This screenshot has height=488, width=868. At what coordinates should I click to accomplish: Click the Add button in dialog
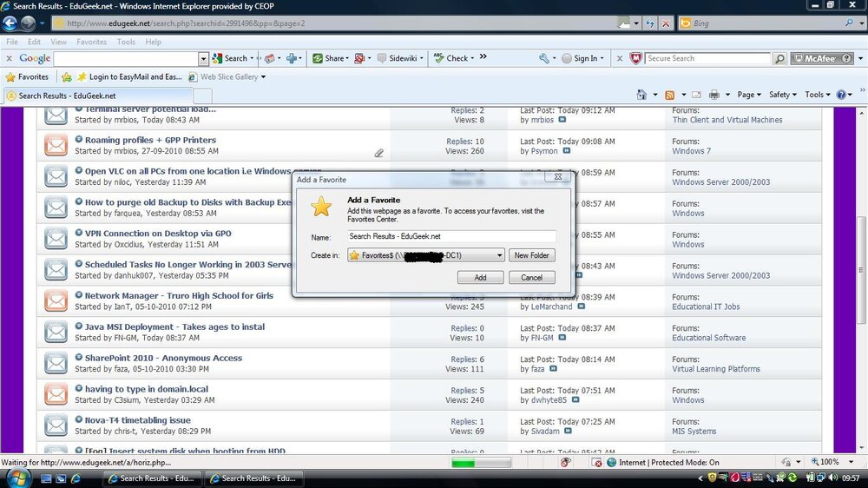(481, 278)
